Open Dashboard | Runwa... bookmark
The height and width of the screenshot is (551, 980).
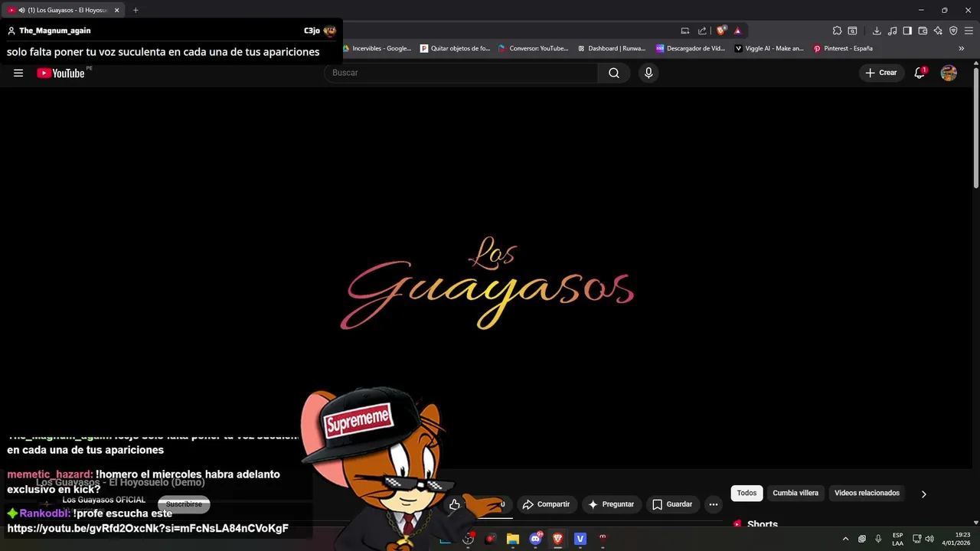[612, 48]
